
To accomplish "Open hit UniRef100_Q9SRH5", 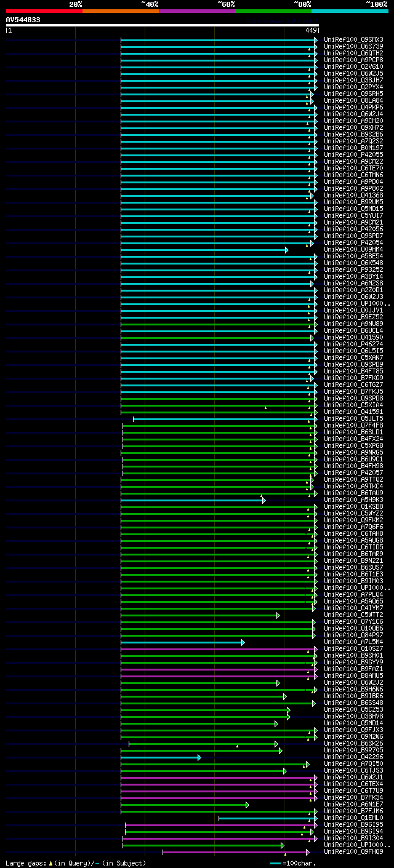I will [353, 94].
